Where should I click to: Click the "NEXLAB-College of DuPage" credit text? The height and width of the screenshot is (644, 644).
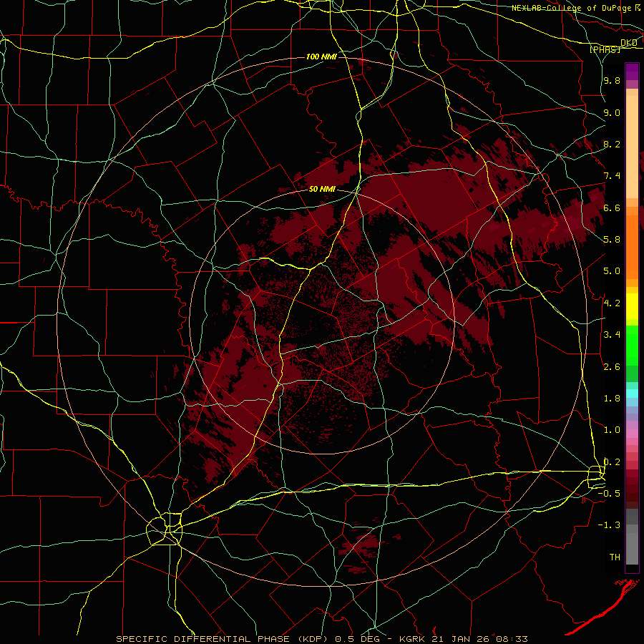572,8
